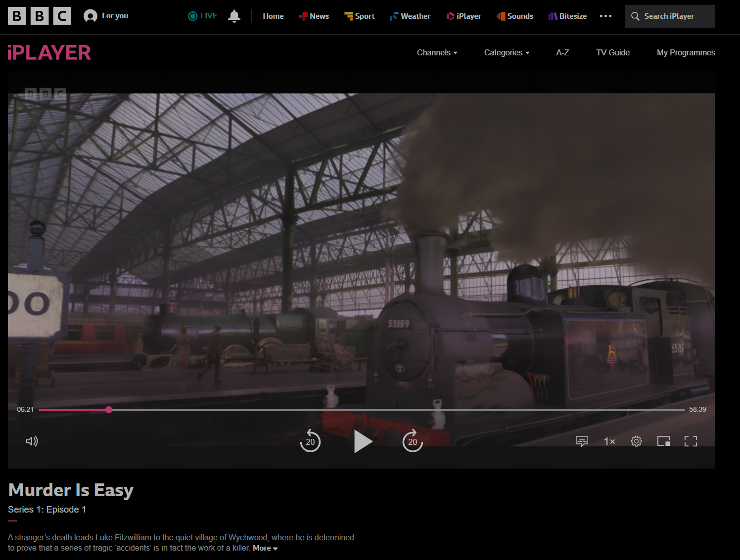The image size is (740, 560).
Task: Toggle subtitles on the player
Action: [x=582, y=441]
